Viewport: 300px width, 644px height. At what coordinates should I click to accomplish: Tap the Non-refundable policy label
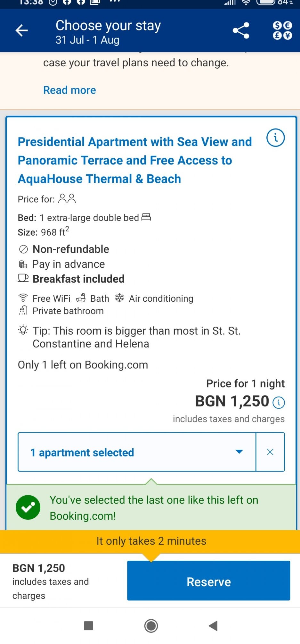coord(71,249)
